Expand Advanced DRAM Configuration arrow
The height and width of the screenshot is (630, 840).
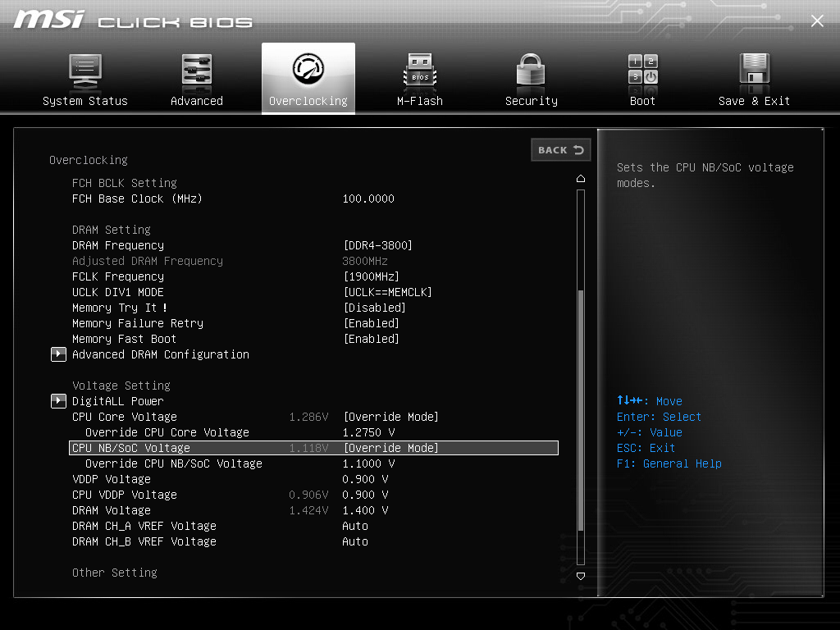[x=58, y=354]
